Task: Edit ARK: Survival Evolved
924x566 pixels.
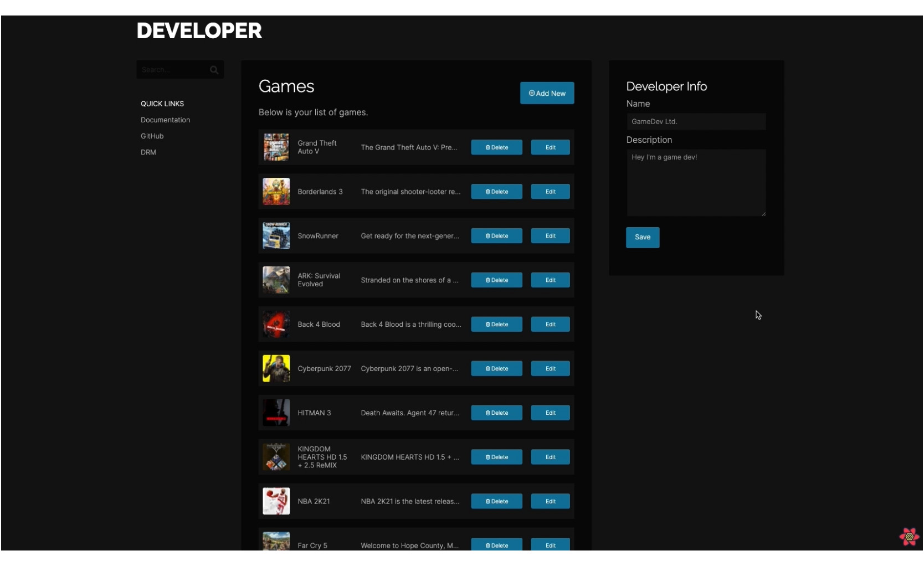Action: [550, 280]
